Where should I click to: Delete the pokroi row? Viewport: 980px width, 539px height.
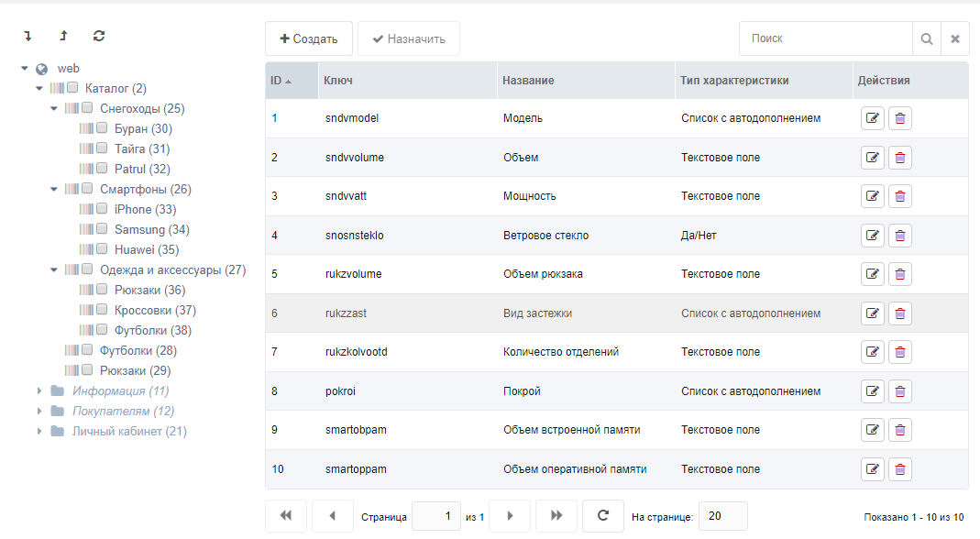[900, 391]
